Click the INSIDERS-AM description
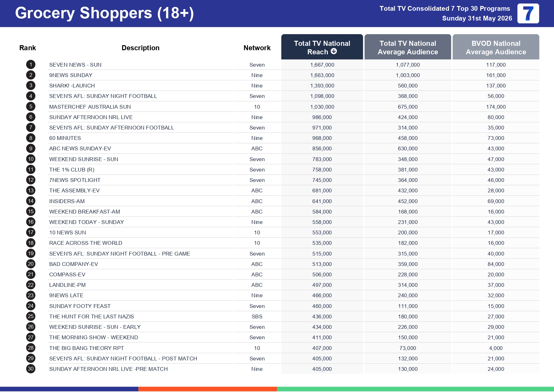Screen dimensions: 554x392 point(67,201)
